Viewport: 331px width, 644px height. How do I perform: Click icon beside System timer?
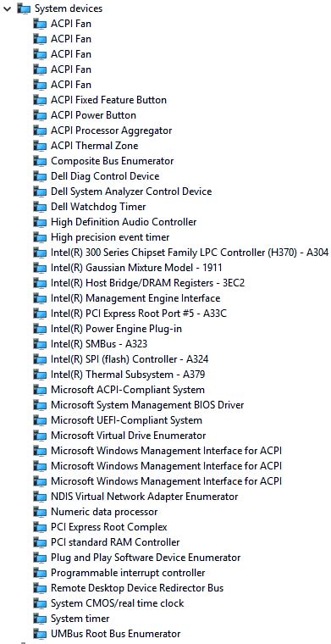click(40, 618)
